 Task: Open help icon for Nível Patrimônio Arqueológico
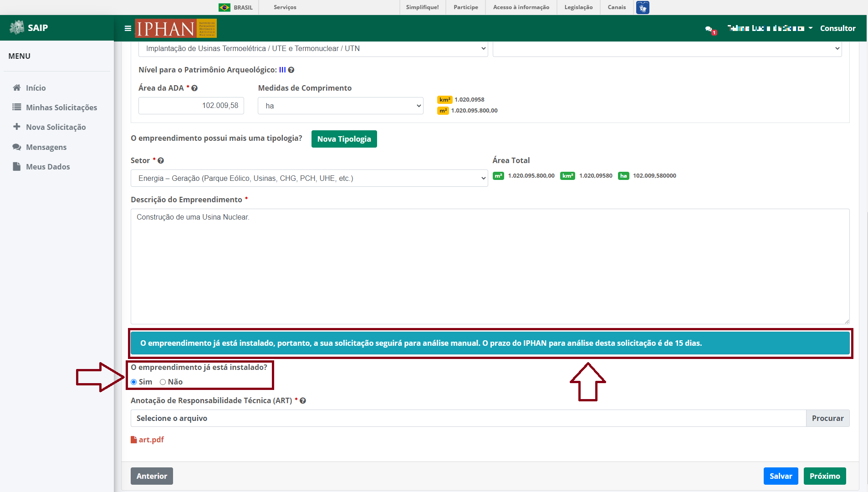[x=291, y=70]
